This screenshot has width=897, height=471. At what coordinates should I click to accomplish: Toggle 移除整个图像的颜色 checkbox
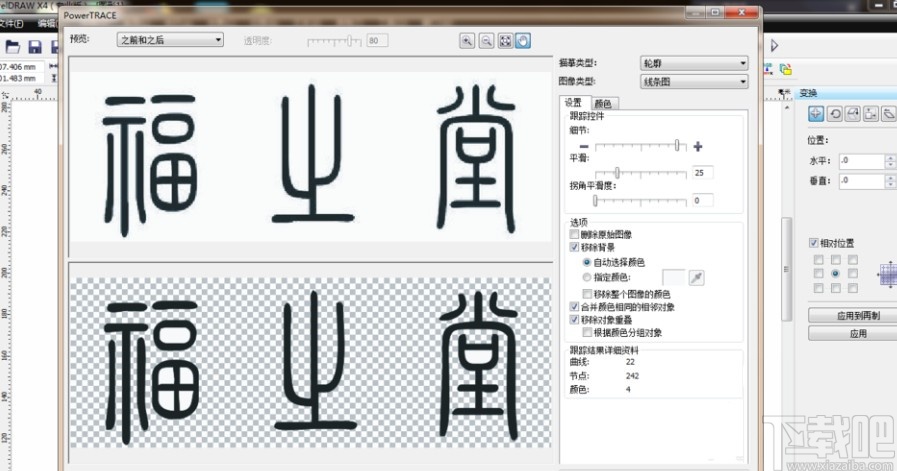tap(587, 294)
